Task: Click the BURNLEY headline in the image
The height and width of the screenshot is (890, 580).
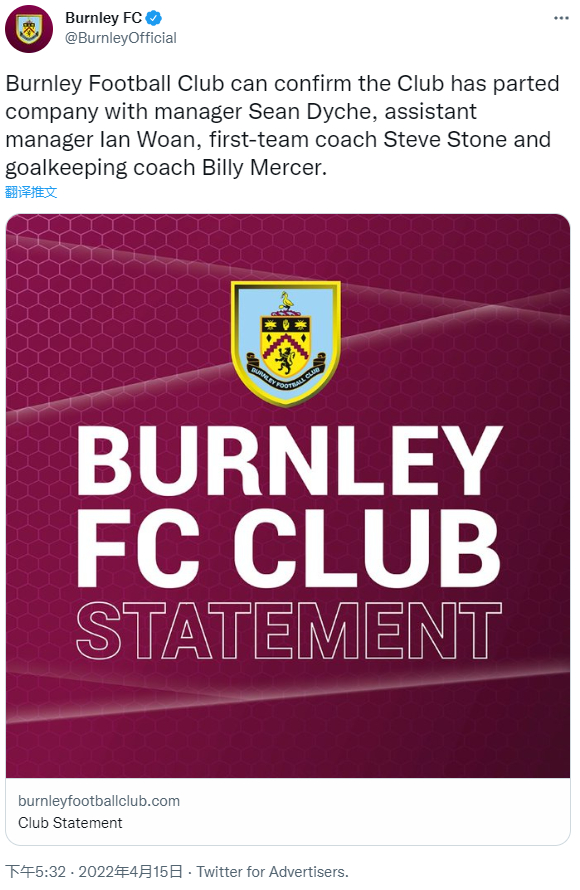Action: pos(289,460)
